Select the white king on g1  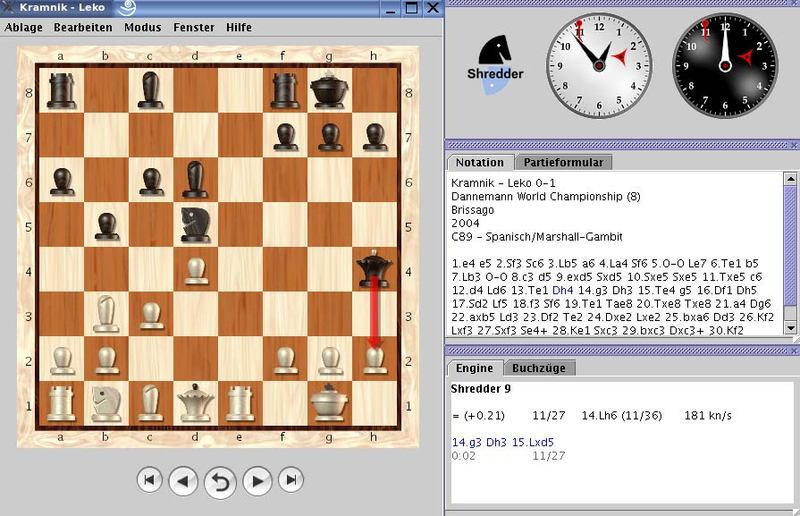point(330,402)
